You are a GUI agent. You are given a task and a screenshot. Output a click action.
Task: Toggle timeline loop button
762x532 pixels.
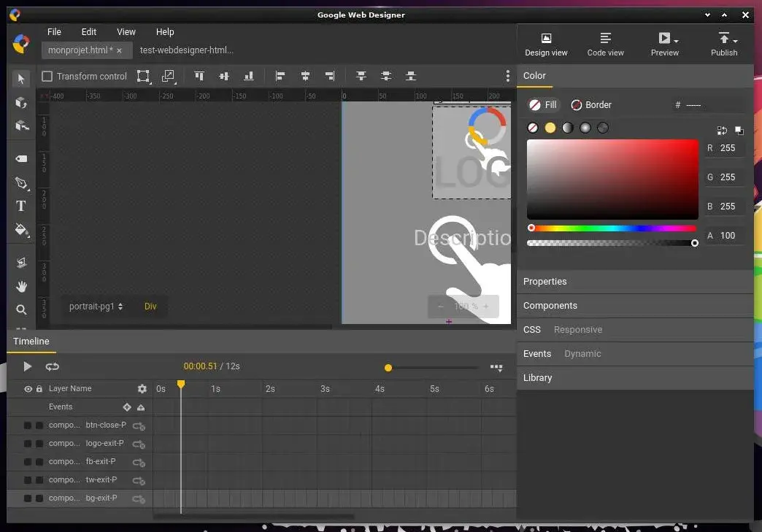tap(52, 367)
